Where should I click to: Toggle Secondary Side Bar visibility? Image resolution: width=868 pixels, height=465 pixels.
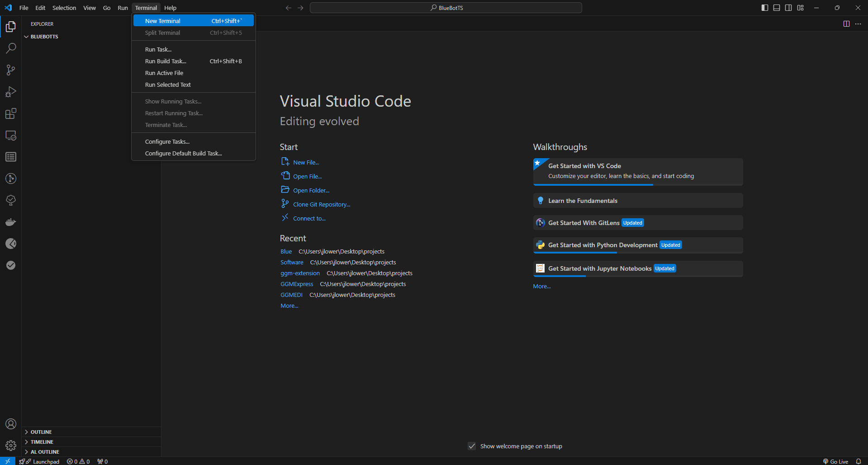coord(788,8)
